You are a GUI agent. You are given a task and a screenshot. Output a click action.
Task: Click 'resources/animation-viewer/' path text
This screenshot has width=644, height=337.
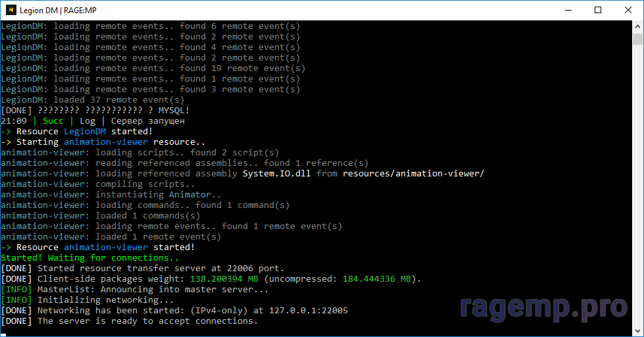414,173
